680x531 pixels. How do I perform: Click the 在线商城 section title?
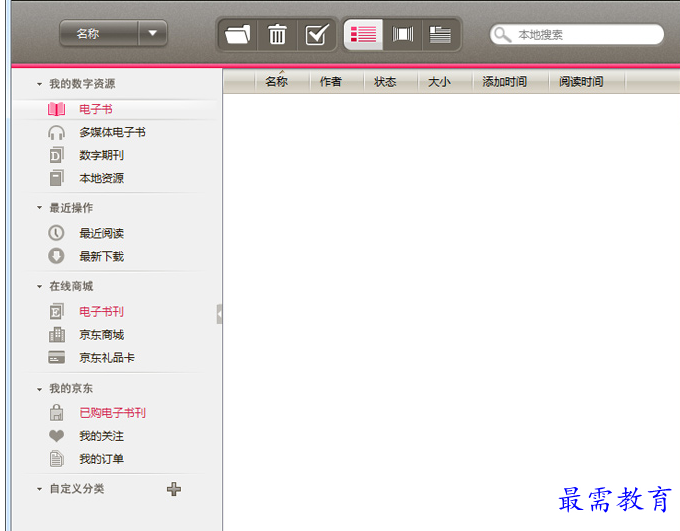point(71,286)
